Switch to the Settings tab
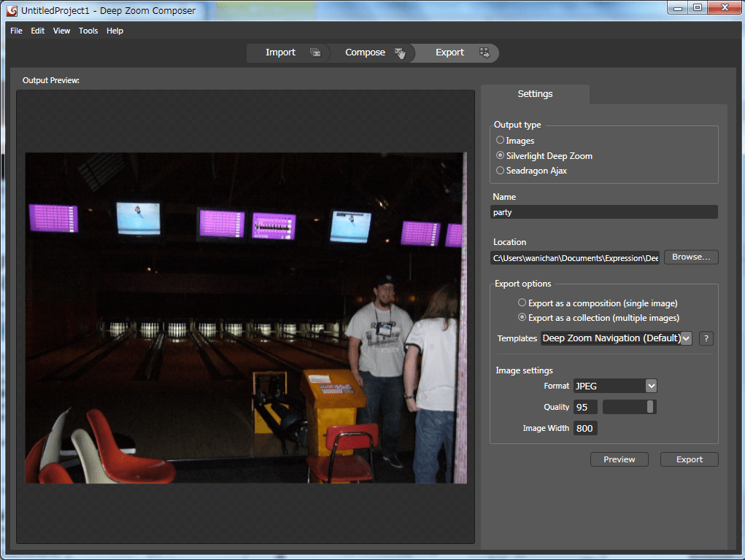 [535, 94]
